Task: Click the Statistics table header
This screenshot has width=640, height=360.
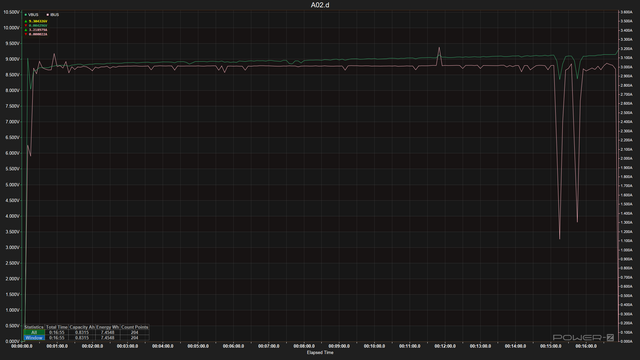Action: click(x=34, y=327)
